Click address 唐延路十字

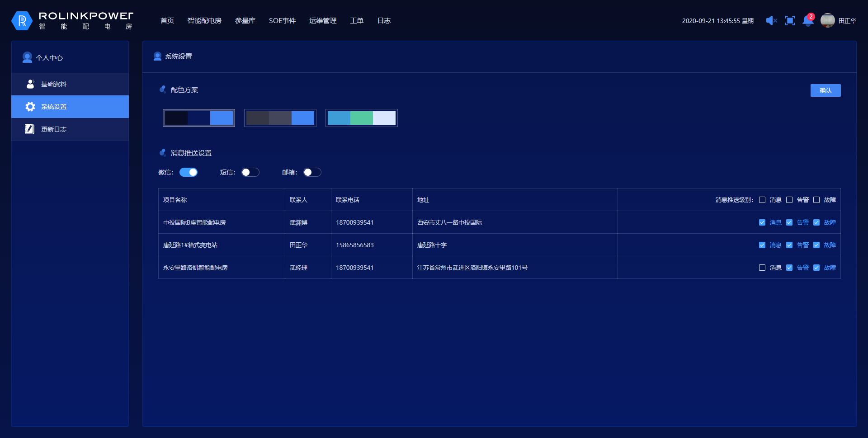click(432, 245)
